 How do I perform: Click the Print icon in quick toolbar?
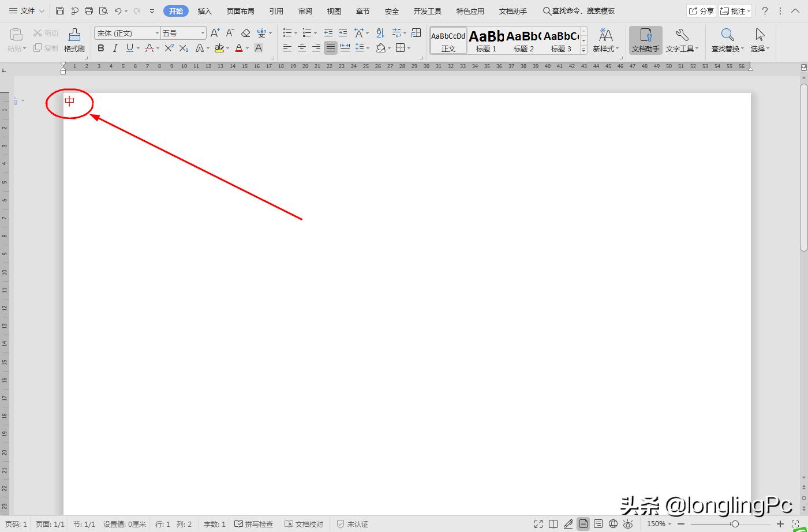[x=89, y=11]
